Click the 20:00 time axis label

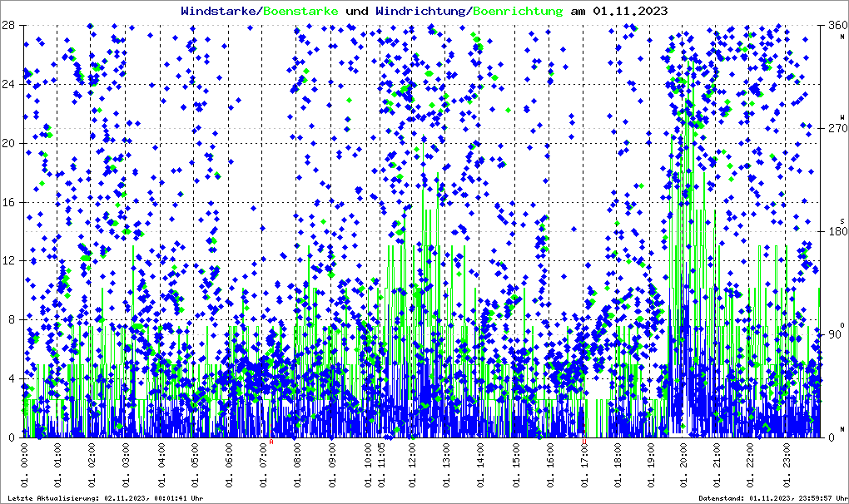pos(683,465)
